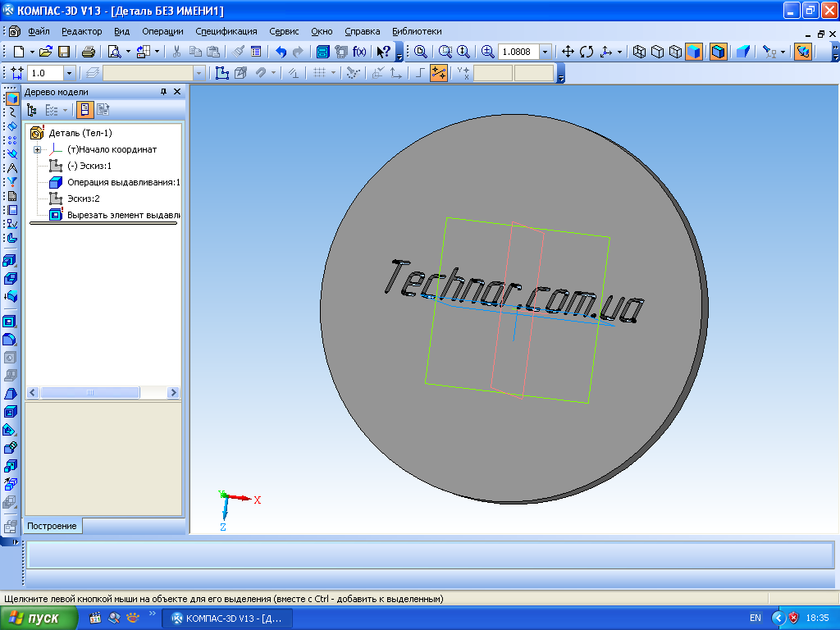The image size is (840, 630).
Task: Open the print preview icon
Action: [x=114, y=52]
